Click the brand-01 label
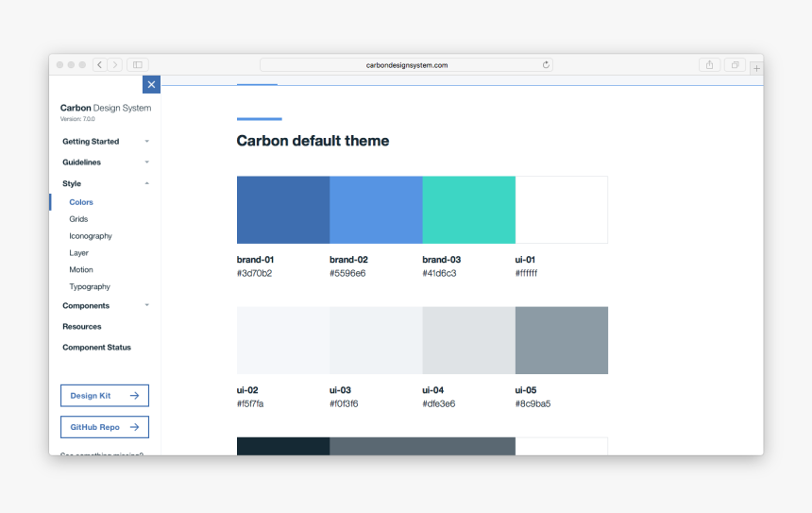 pyautogui.click(x=255, y=260)
